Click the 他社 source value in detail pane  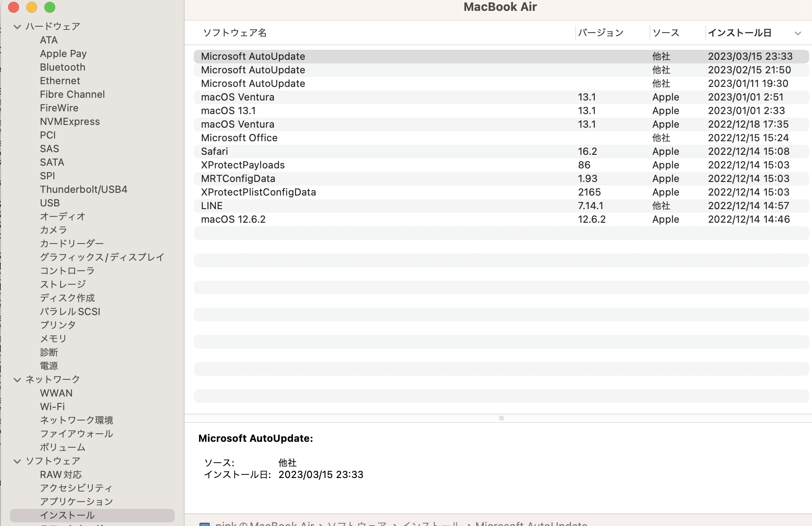tap(287, 463)
